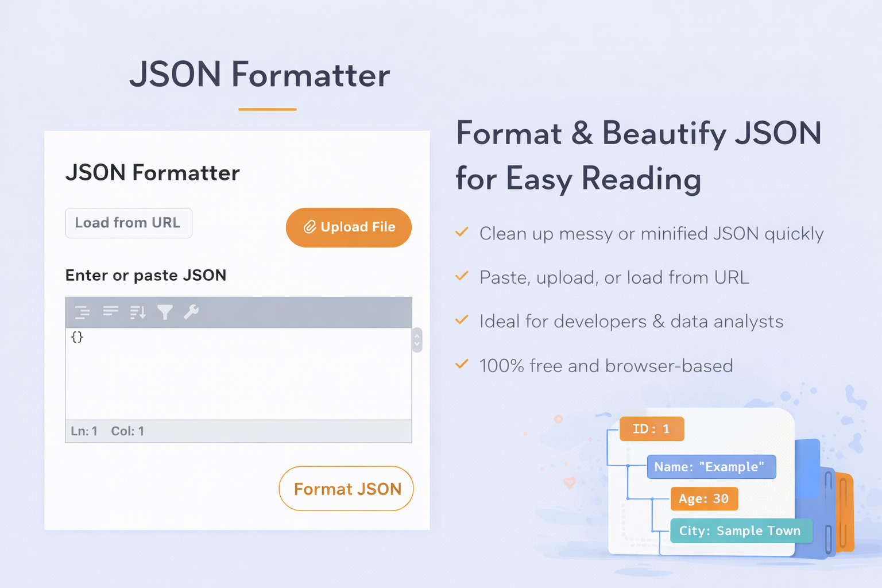Click the Ln: 1 status indicator

84,431
